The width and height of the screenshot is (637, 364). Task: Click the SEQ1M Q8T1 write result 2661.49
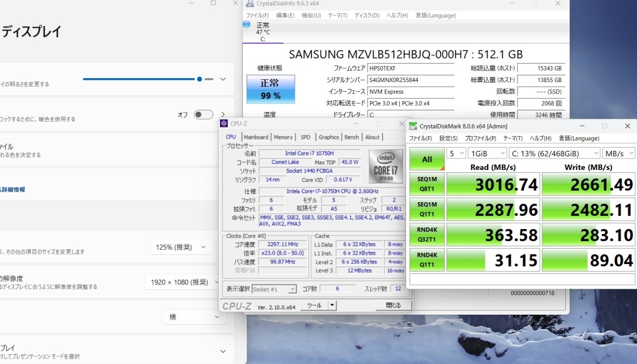588,184
